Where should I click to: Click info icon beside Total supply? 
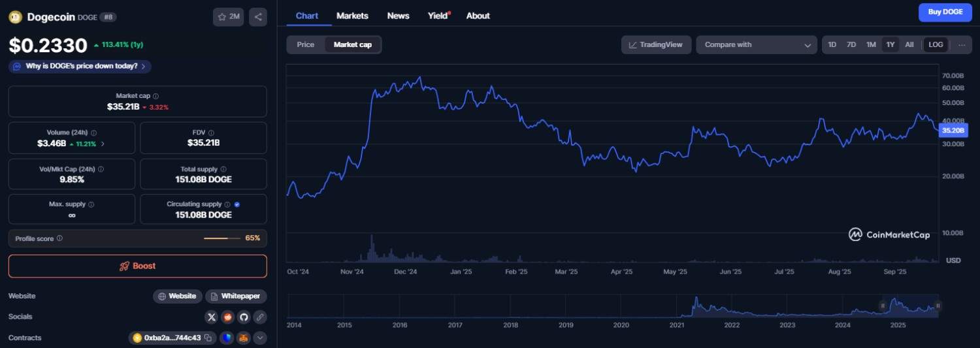pyautogui.click(x=223, y=169)
